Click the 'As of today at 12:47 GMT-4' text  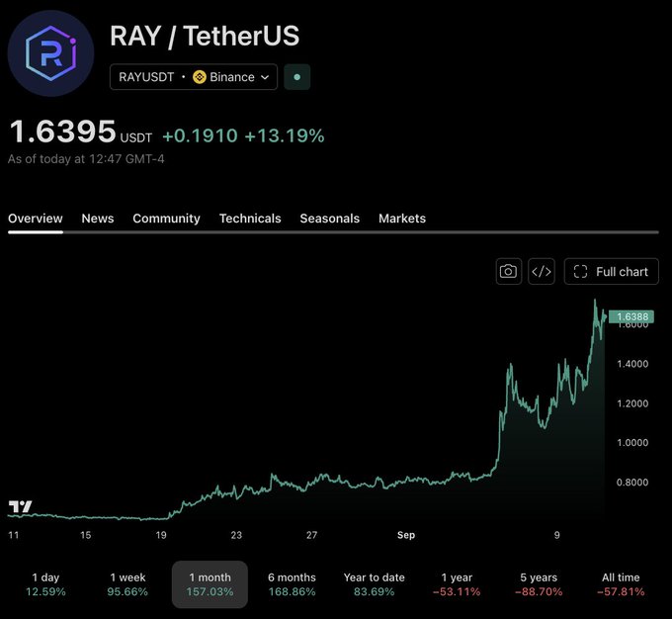(86, 159)
